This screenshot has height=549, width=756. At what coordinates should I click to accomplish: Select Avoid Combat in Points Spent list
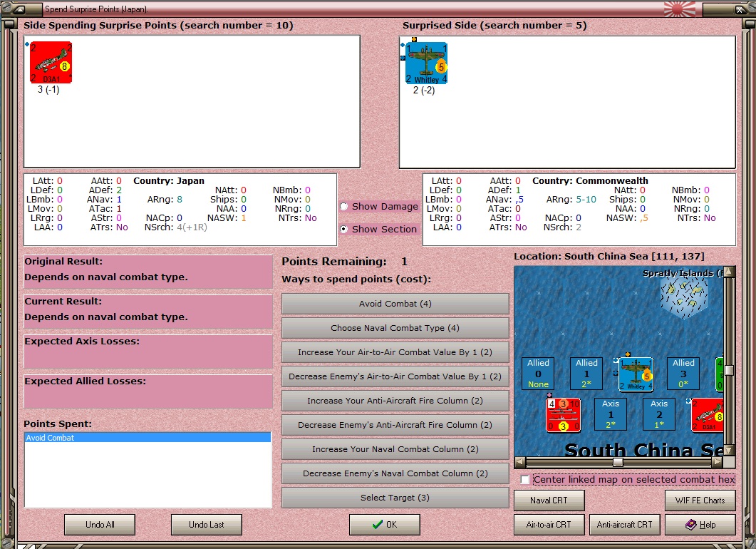147,438
